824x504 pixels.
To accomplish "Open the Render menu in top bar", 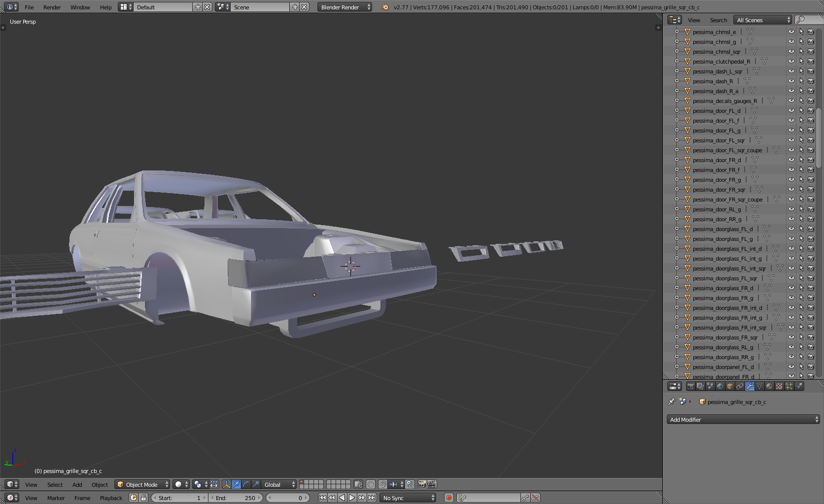I will [x=52, y=7].
